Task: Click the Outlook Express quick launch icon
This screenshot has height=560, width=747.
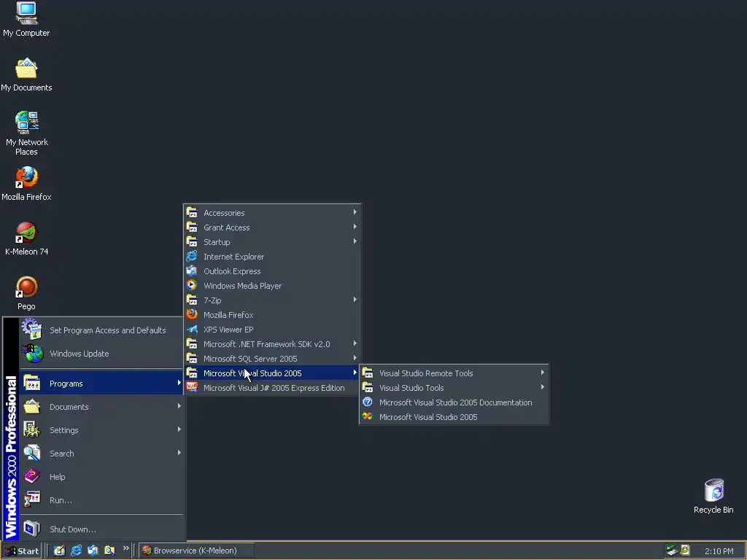Action: point(93,551)
